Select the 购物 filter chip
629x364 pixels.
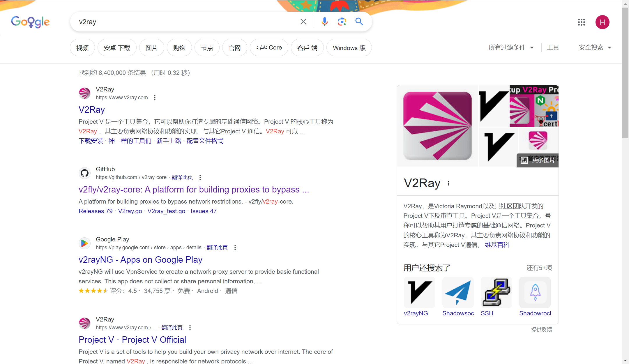179,48
